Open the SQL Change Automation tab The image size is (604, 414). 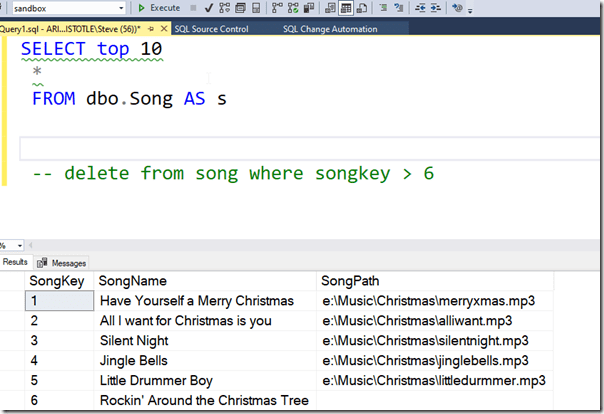pyautogui.click(x=330, y=29)
